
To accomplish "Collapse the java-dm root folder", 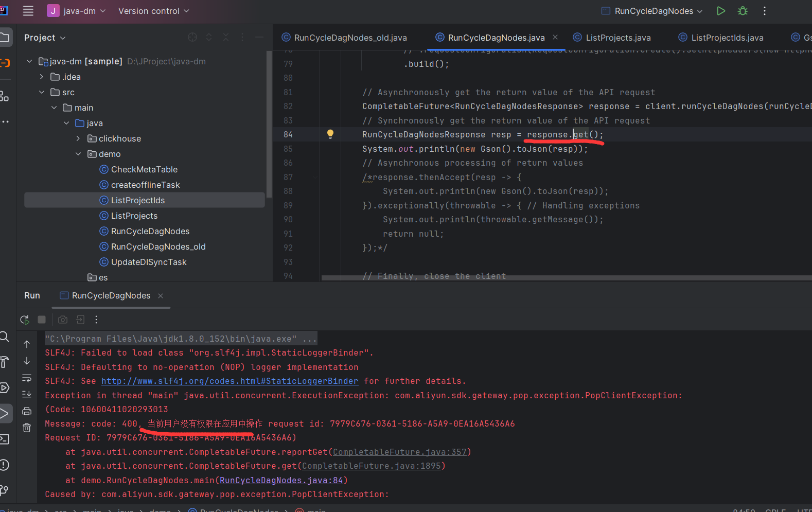I will pos(29,61).
